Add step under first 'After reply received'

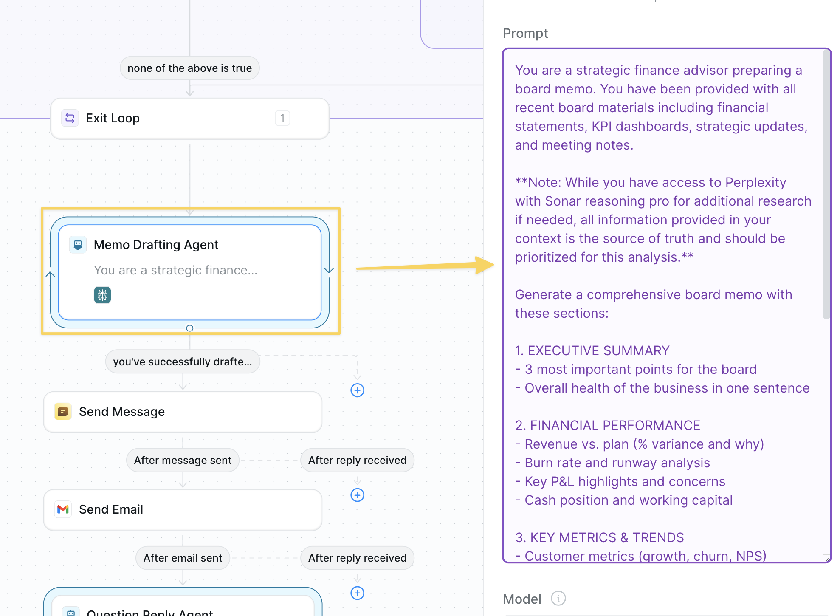click(x=357, y=495)
